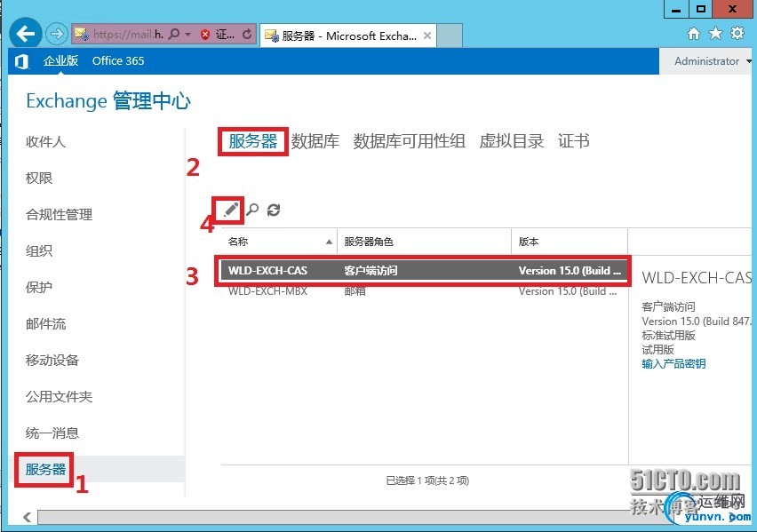Open 合规性管理 in the left navigation
The height and width of the screenshot is (532, 757).
click(x=59, y=214)
